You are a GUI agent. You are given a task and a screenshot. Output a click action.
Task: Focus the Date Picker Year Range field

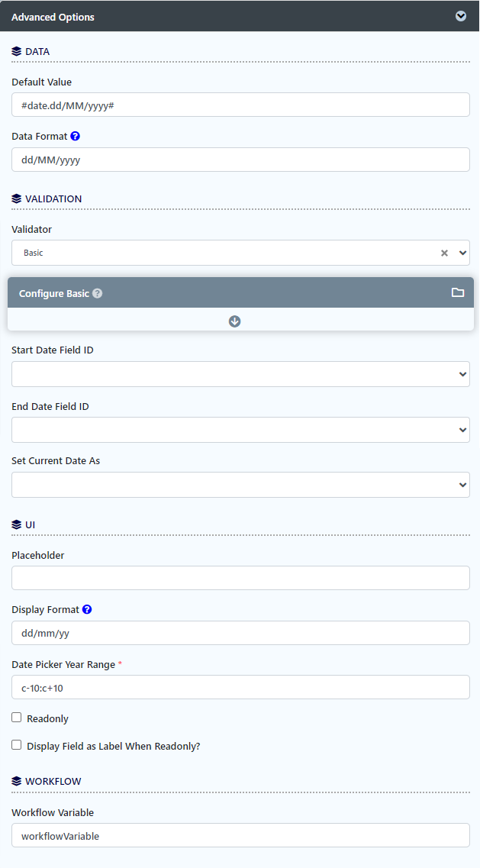click(240, 687)
